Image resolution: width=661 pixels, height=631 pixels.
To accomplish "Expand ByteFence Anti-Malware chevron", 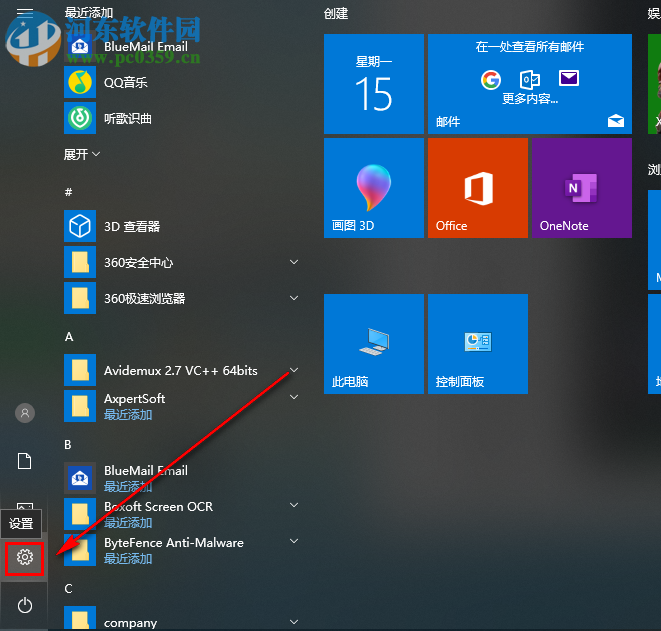I will pos(294,541).
